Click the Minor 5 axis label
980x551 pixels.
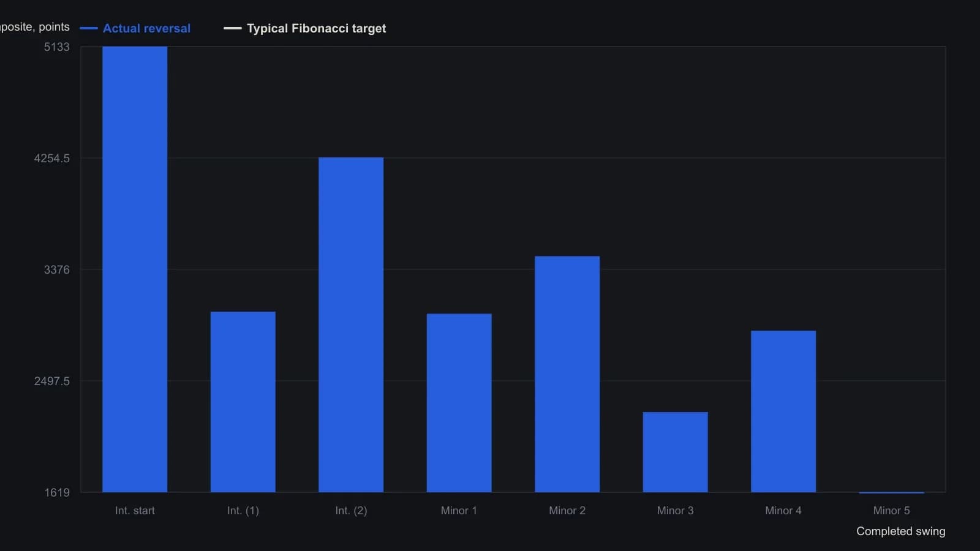(x=892, y=511)
